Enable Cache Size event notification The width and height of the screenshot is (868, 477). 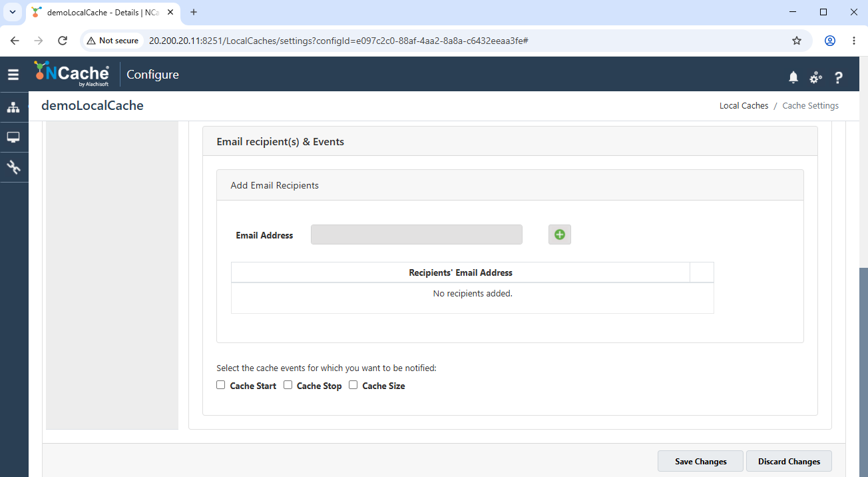pos(353,385)
